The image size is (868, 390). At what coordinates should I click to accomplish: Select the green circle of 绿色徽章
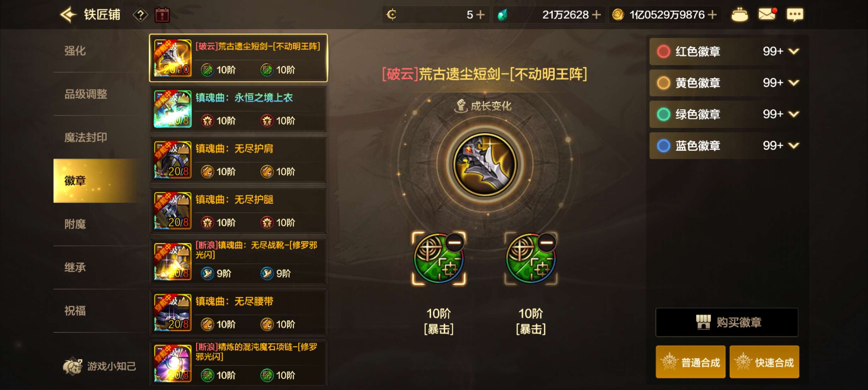click(663, 114)
